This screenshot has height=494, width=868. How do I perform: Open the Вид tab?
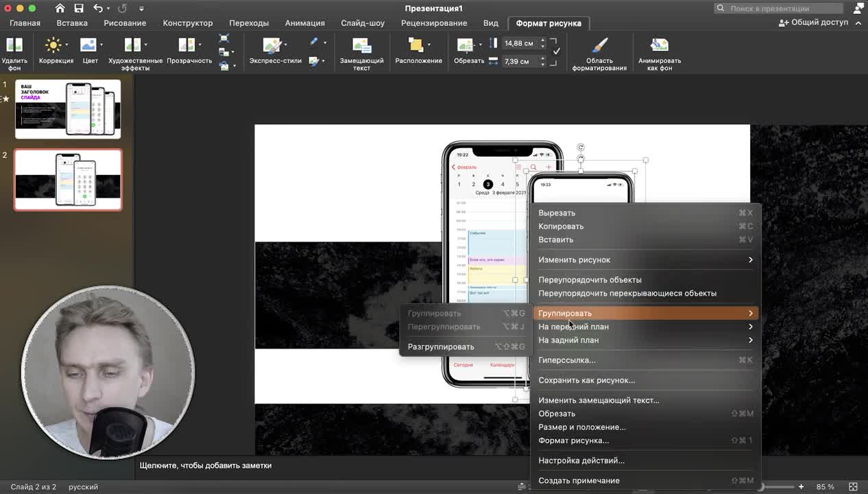tap(491, 23)
